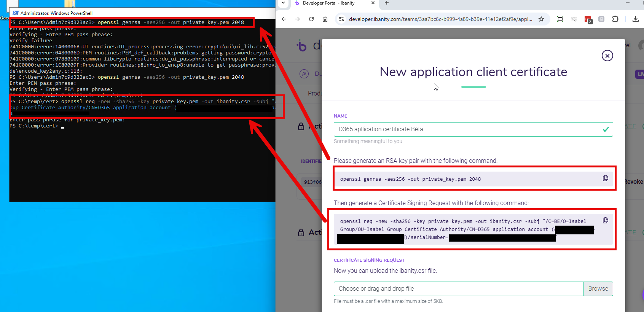
Task: Open the browser Extensions puzzle menu
Action: tap(615, 19)
